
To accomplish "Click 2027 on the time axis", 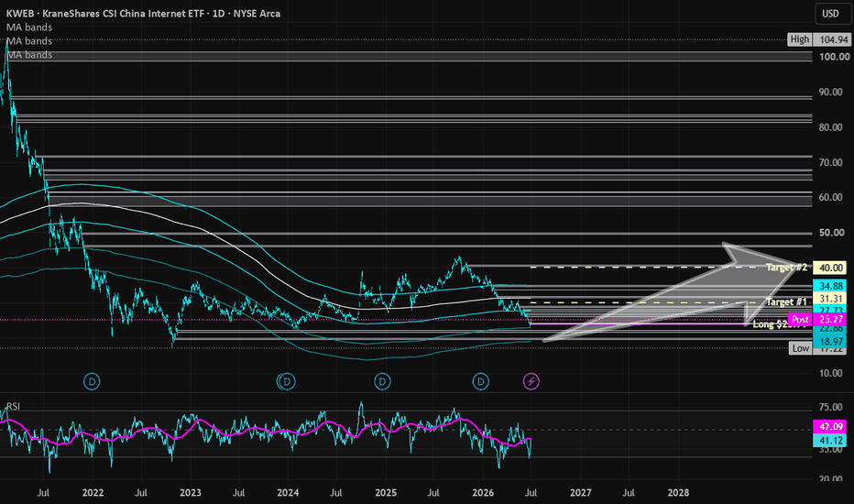I will click(x=581, y=493).
